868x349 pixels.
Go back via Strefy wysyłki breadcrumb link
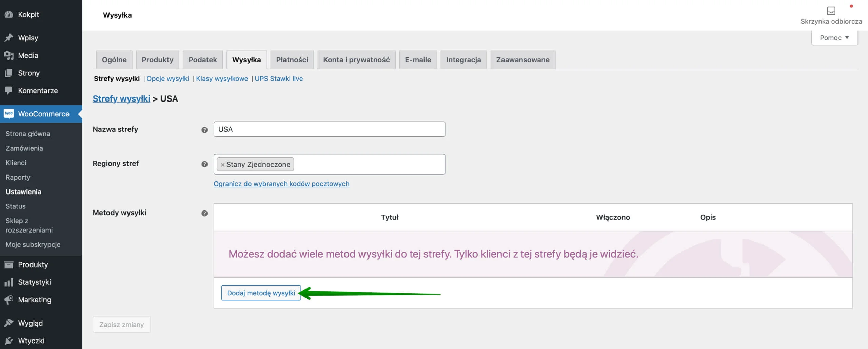pos(121,99)
